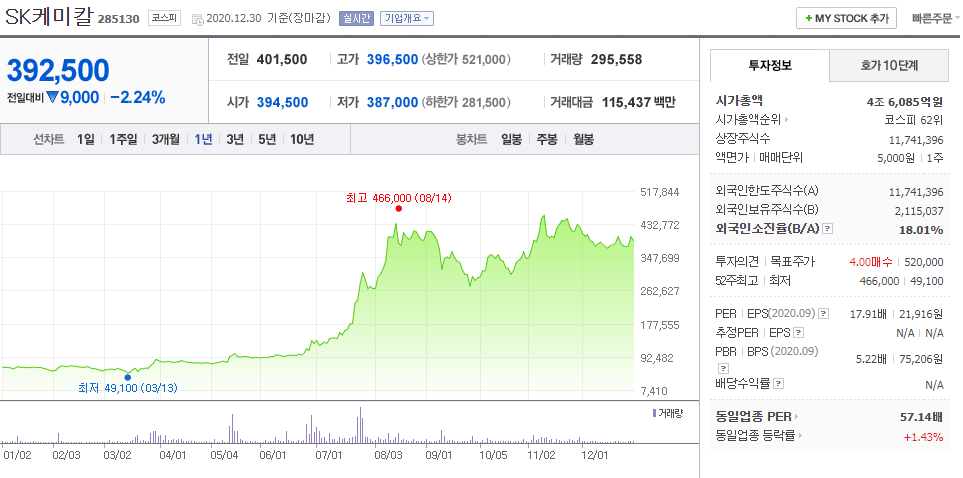This screenshot has width=963, height=478.
Task: Click 상한가 521,000 text
Action: click(x=467, y=60)
